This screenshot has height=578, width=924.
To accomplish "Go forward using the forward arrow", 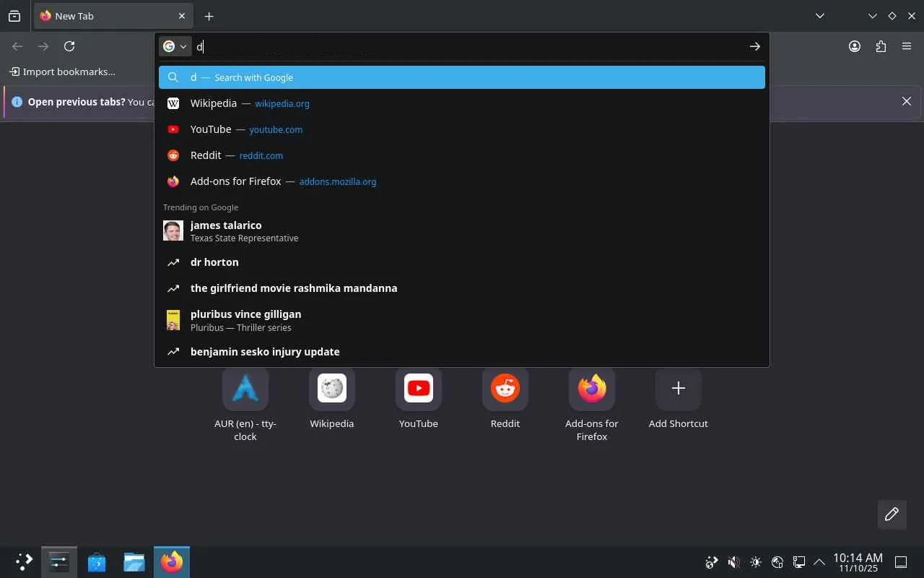I will (43, 46).
